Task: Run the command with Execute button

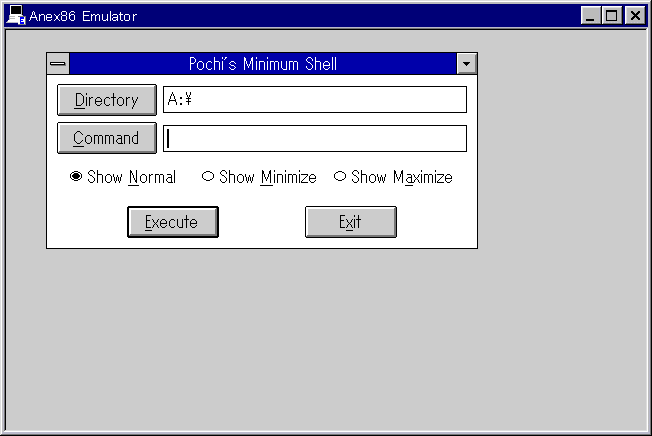Action: point(172,222)
